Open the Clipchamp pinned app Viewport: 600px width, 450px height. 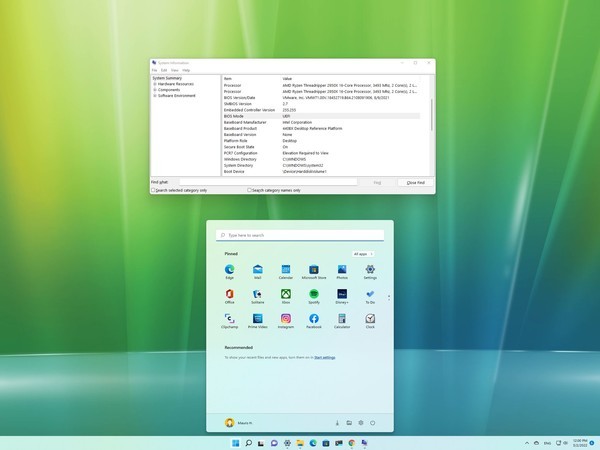(x=229, y=320)
